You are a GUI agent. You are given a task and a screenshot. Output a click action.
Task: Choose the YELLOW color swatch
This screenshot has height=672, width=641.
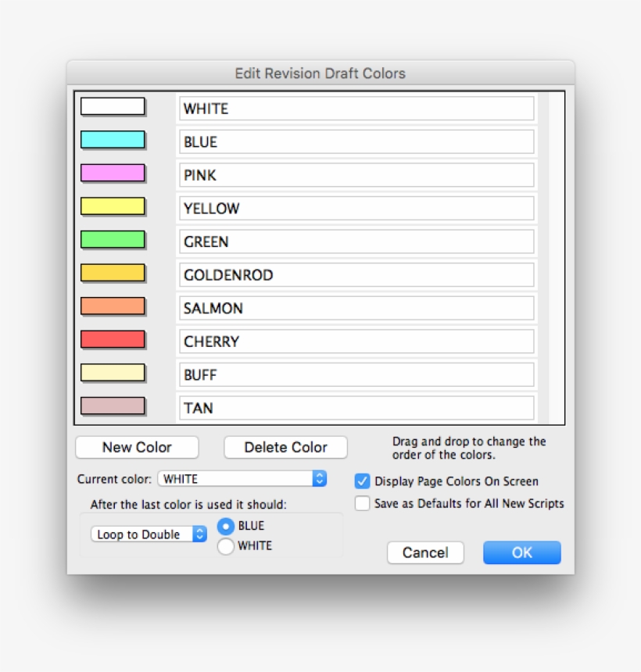[113, 206]
